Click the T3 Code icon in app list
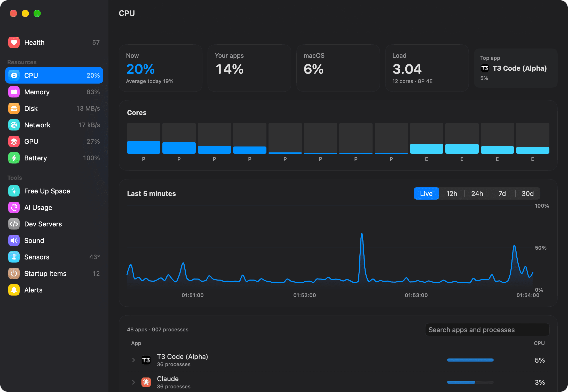This screenshot has width=568, height=392. pyautogui.click(x=146, y=360)
